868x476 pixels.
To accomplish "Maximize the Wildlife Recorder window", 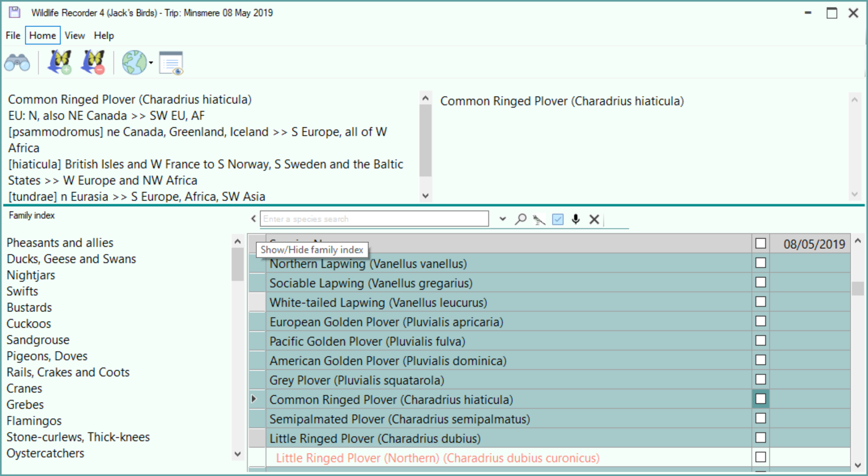I will [x=831, y=13].
